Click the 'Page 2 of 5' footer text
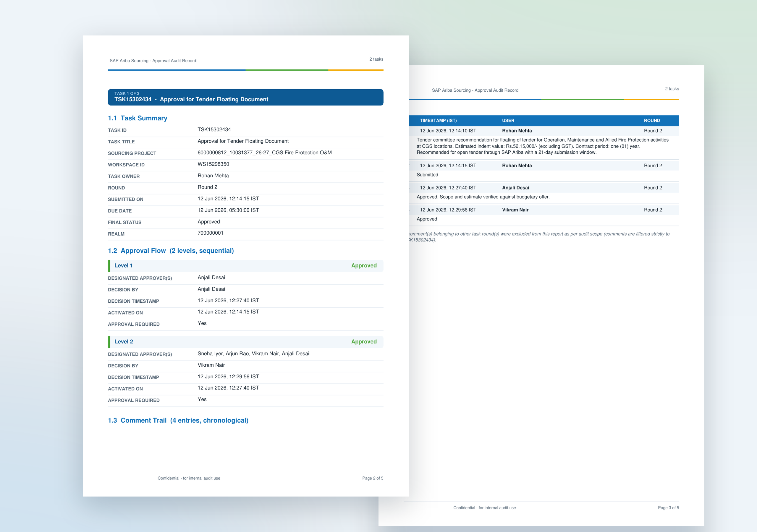757x532 pixels. (x=373, y=478)
